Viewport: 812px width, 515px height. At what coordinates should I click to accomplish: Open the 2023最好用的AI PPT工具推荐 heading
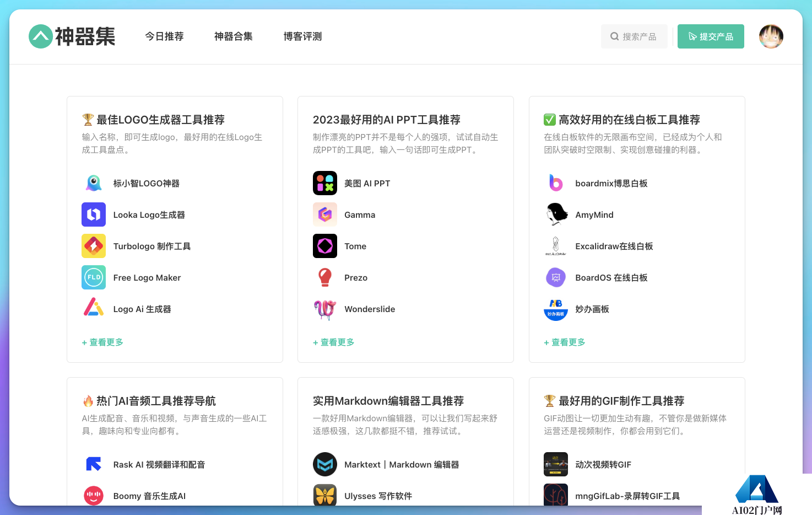(x=387, y=120)
